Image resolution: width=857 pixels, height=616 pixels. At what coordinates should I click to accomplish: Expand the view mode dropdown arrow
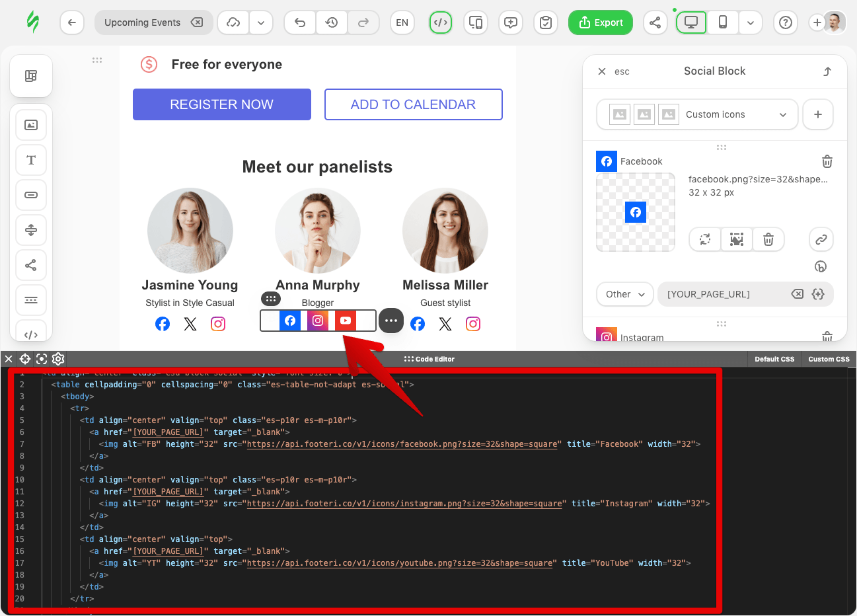click(751, 22)
